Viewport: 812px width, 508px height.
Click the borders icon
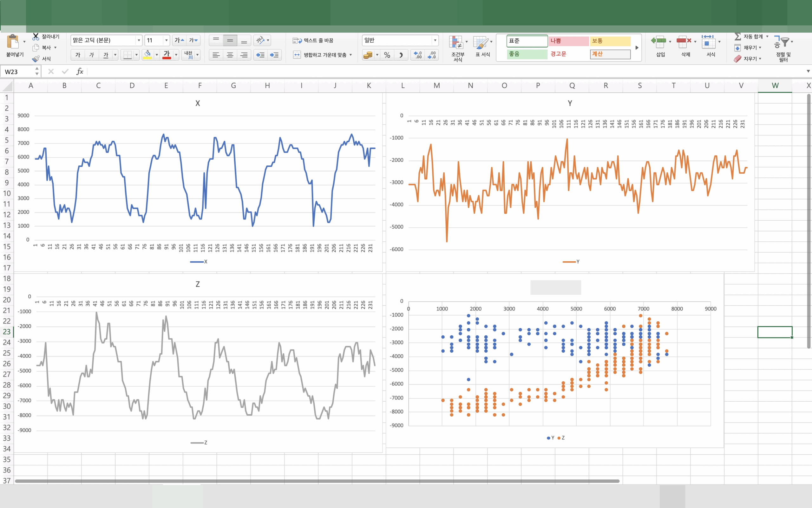(x=127, y=55)
